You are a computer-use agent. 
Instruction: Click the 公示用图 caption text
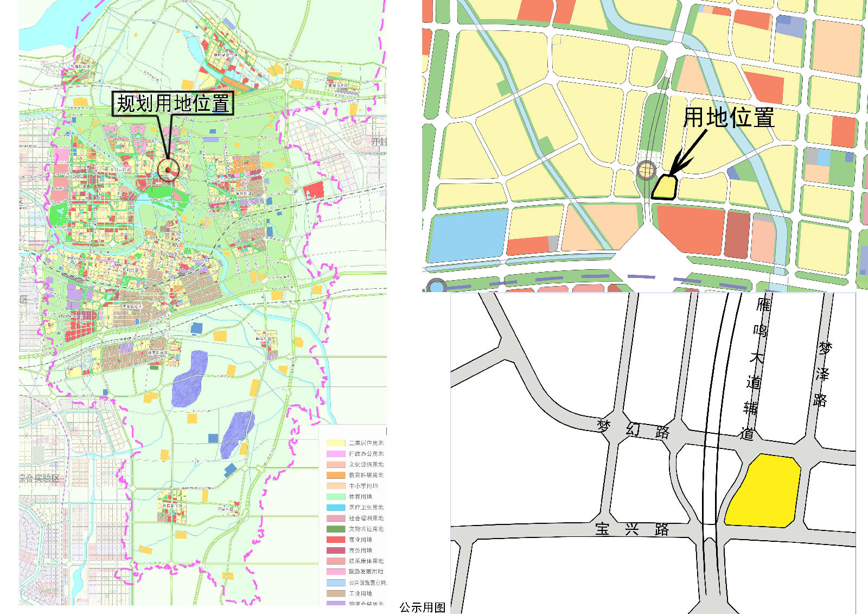pyautogui.click(x=422, y=607)
